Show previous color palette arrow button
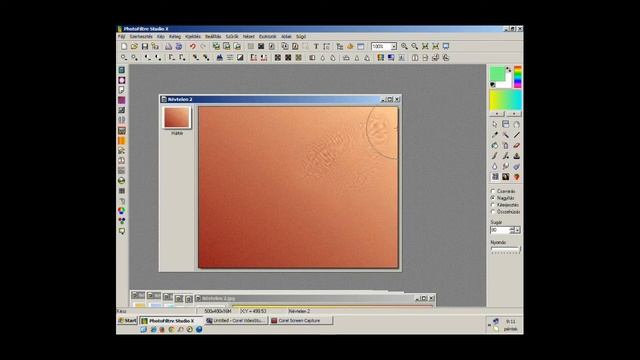The width and height of the screenshot is (640, 360). pyautogui.click(x=497, y=114)
